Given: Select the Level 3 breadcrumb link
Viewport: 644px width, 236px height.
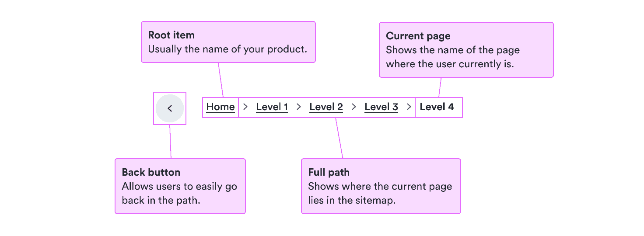Looking at the screenshot, I should coord(381,107).
